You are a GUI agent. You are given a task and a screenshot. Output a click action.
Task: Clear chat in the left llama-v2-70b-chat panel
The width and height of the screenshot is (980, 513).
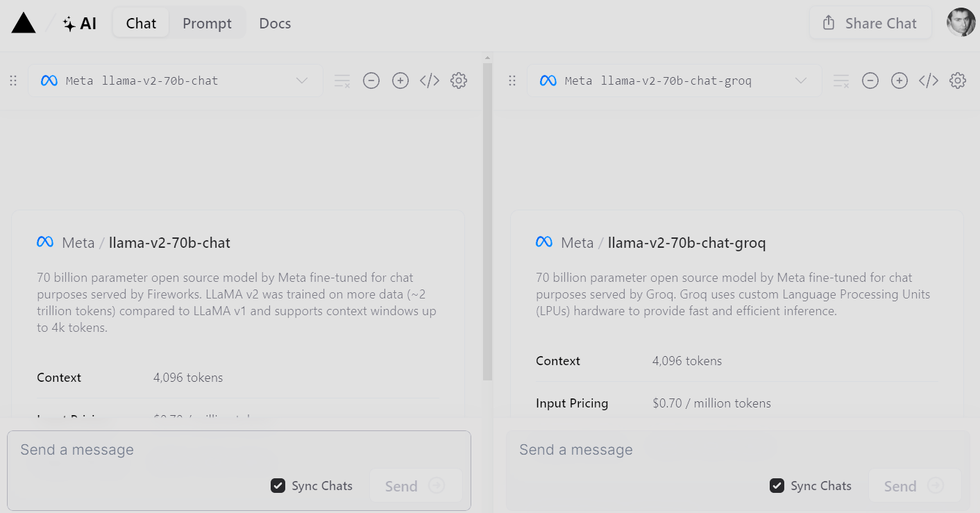[x=342, y=81]
